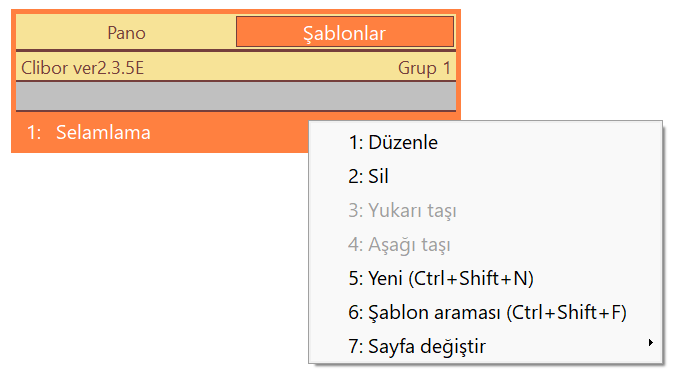The width and height of the screenshot is (684, 377).
Task: Click the 1: number prefix before Düzenle
Action: pyautogui.click(x=356, y=143)
